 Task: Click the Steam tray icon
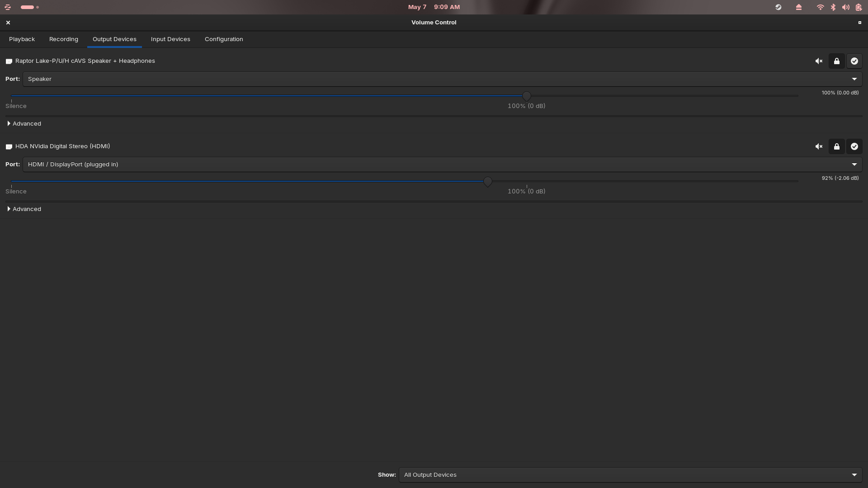coord(778,7)
